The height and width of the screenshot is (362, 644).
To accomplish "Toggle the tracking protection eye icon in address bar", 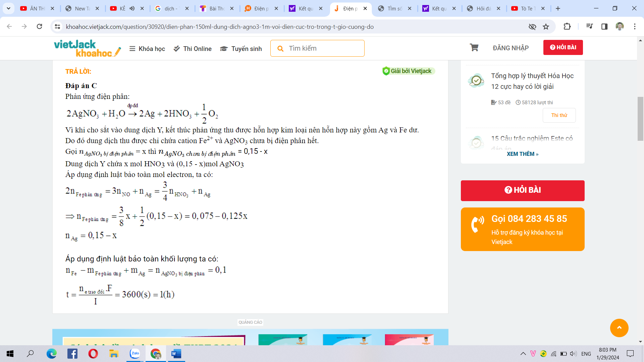I will (532, 27).
